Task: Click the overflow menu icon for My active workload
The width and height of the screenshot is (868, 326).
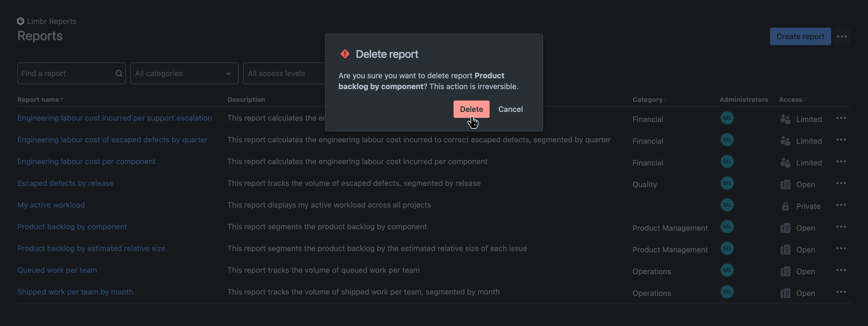Action: (x=841, y=205)
